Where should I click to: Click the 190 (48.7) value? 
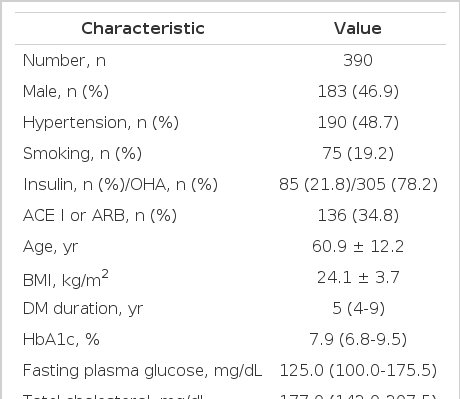[358, 123]
